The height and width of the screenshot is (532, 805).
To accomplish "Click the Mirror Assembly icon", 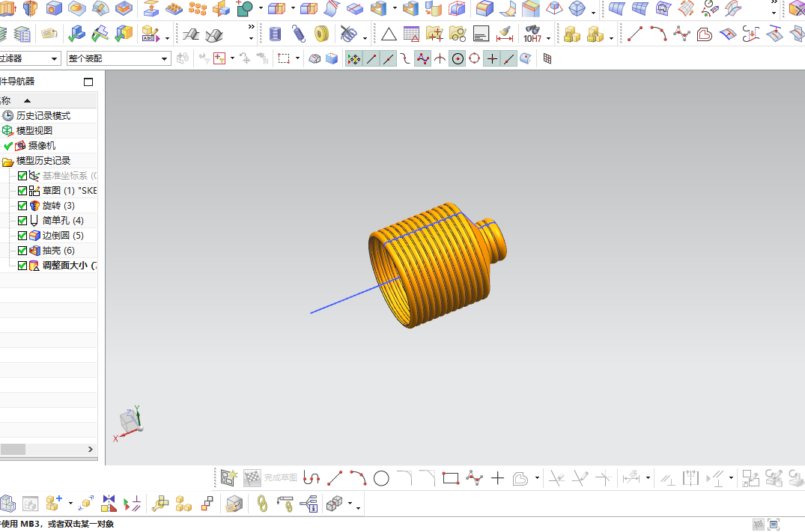I will point(109,504).
